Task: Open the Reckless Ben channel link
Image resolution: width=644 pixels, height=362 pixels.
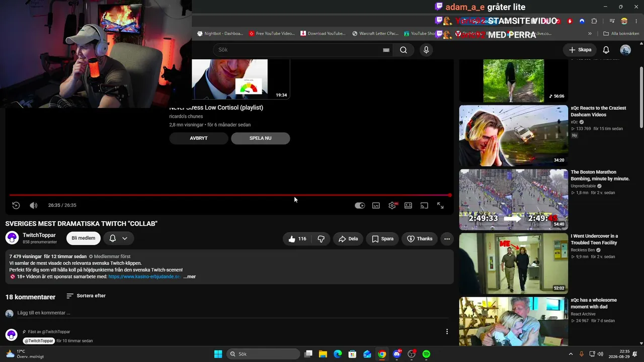Action: pyautogui.click(x=583, y=250)
